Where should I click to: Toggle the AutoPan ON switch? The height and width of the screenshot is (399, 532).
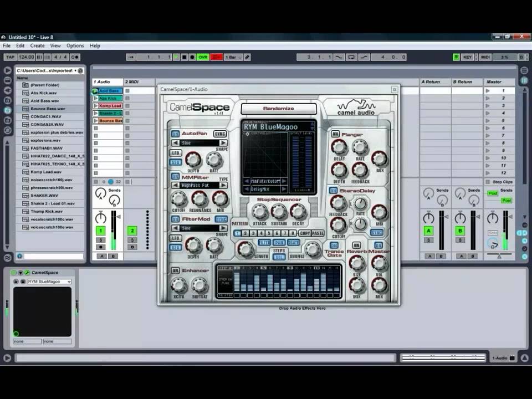pyautogui.click(x=175, y=134)
